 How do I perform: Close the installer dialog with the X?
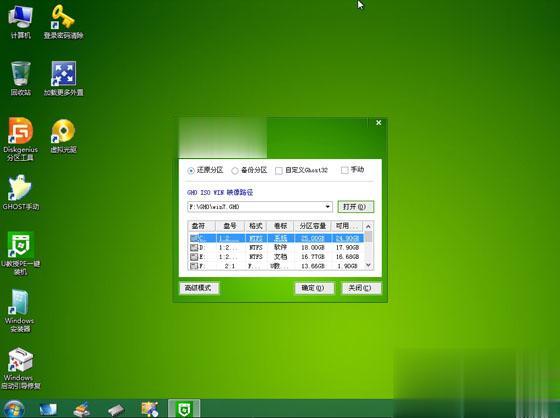click(379, 123)
